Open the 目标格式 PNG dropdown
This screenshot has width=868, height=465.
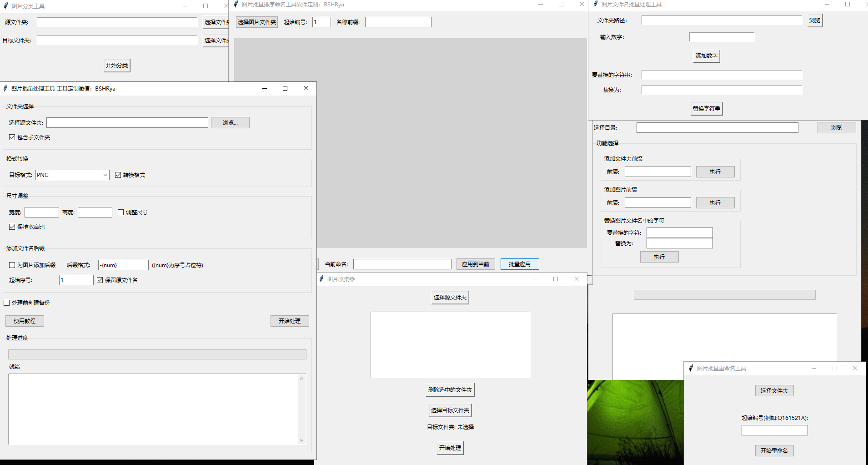[105, 175]
